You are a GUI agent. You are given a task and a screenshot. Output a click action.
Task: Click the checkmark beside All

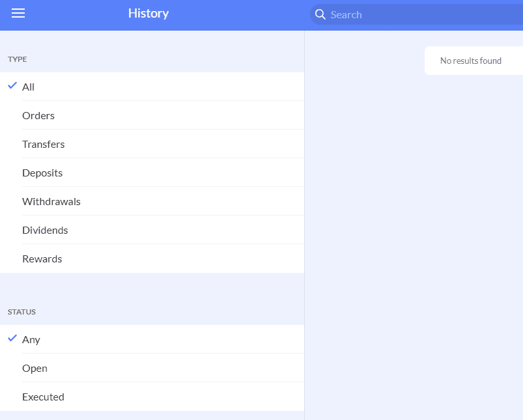12,85
